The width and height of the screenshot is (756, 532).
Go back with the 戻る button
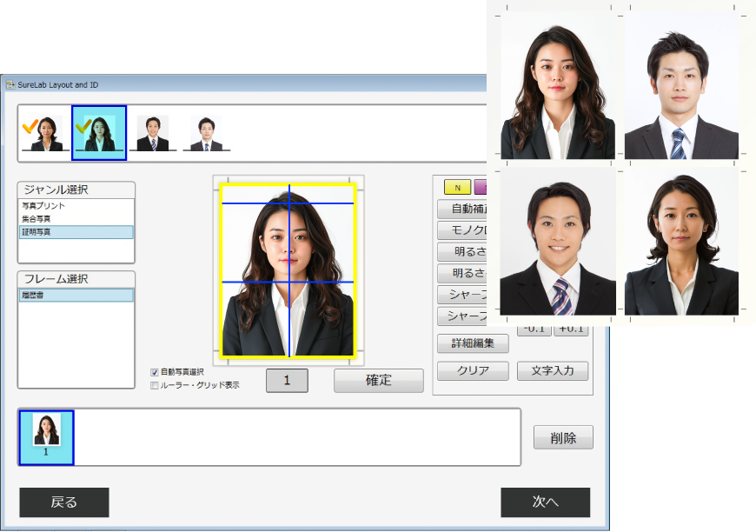[64, 502]
